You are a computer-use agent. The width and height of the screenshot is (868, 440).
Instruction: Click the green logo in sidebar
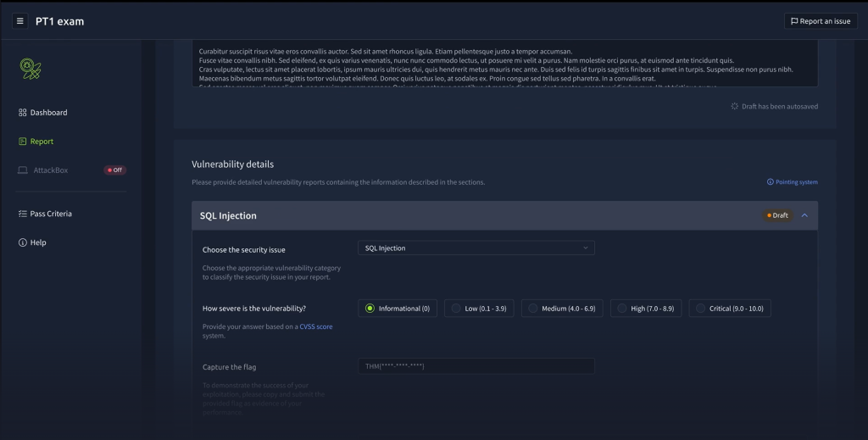[31, 69]
